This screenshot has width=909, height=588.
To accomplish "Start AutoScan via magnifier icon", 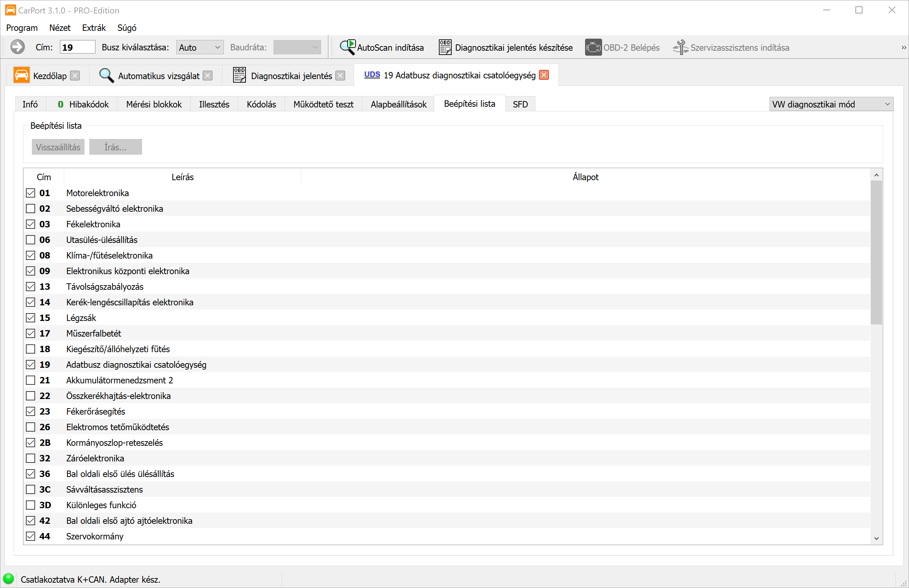I will pos(348,48).
